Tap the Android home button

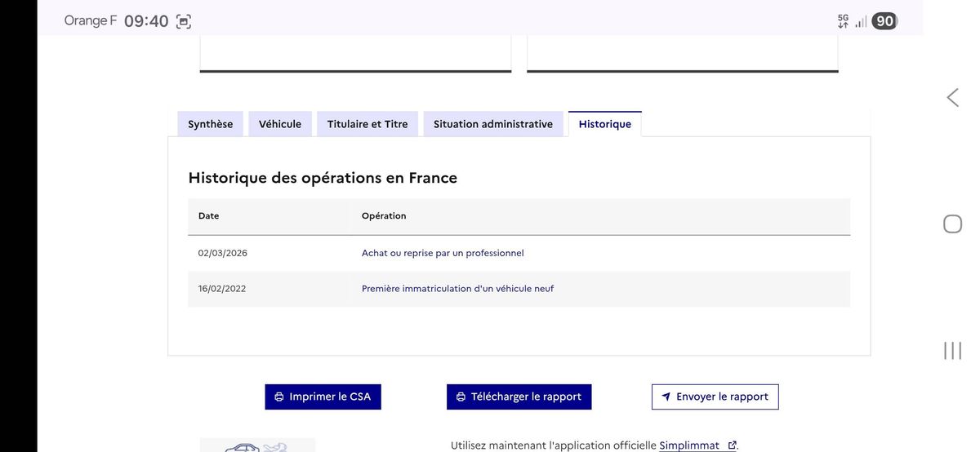pyautogui.click(x=952, y=224)
